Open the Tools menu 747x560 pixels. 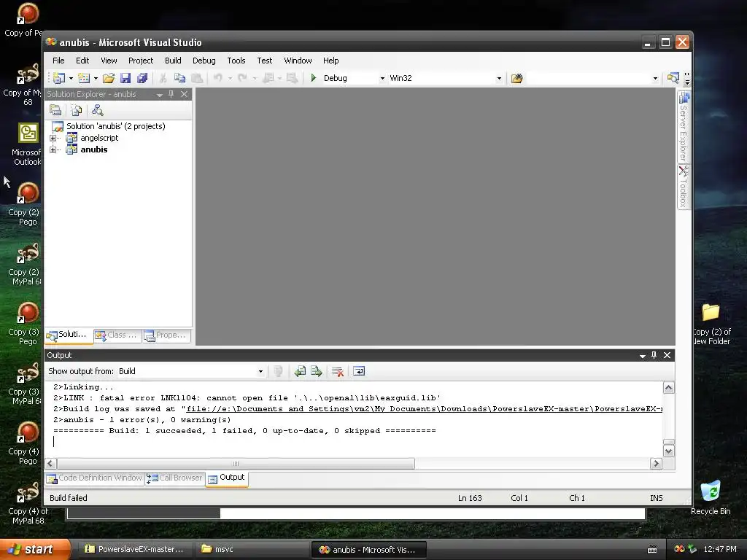click(x=236, y=61)
